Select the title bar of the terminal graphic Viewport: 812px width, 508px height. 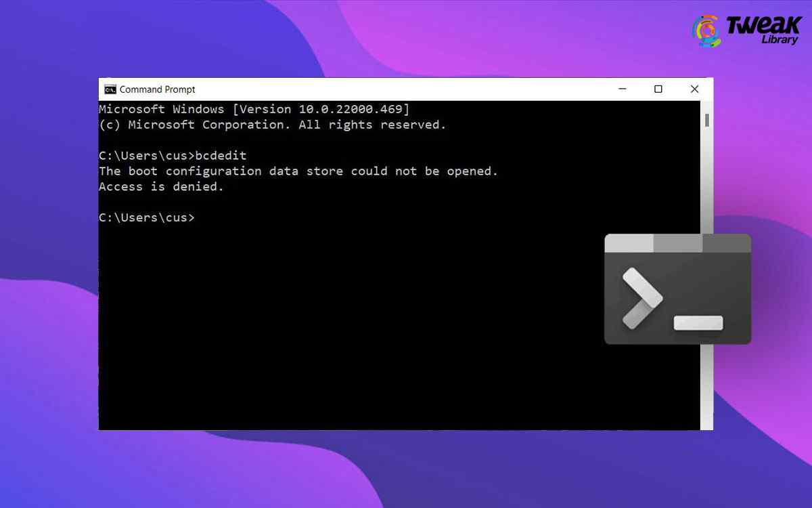(x=677, y=242)
